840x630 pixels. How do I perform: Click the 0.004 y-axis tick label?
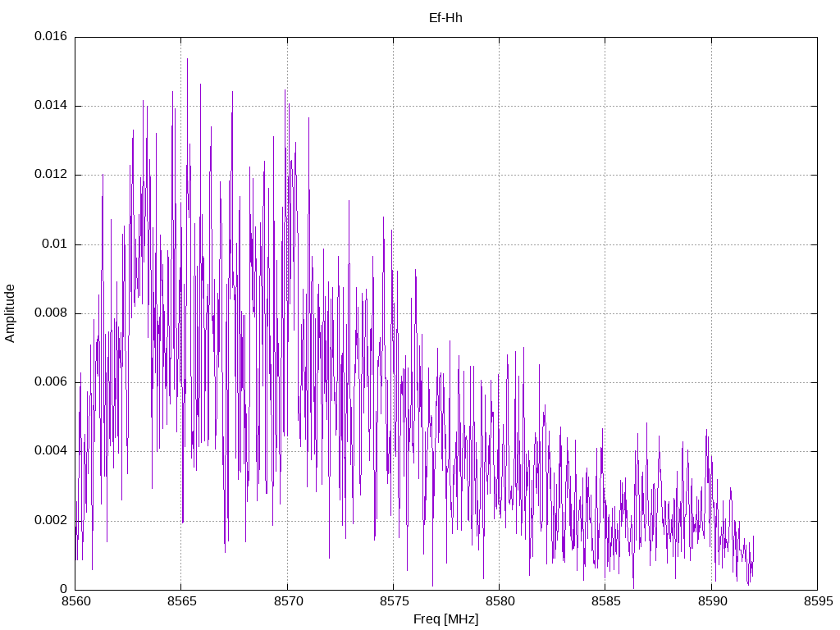point(51,451)
